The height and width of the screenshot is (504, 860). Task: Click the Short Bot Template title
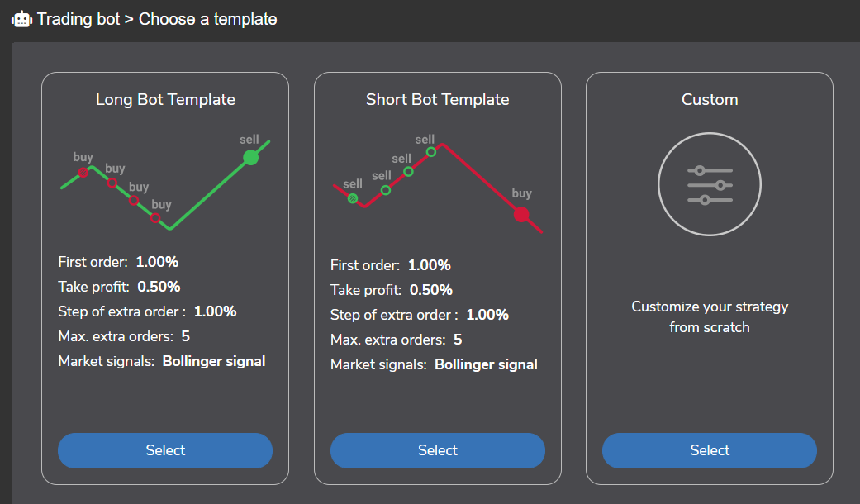(x=437, y=99)
